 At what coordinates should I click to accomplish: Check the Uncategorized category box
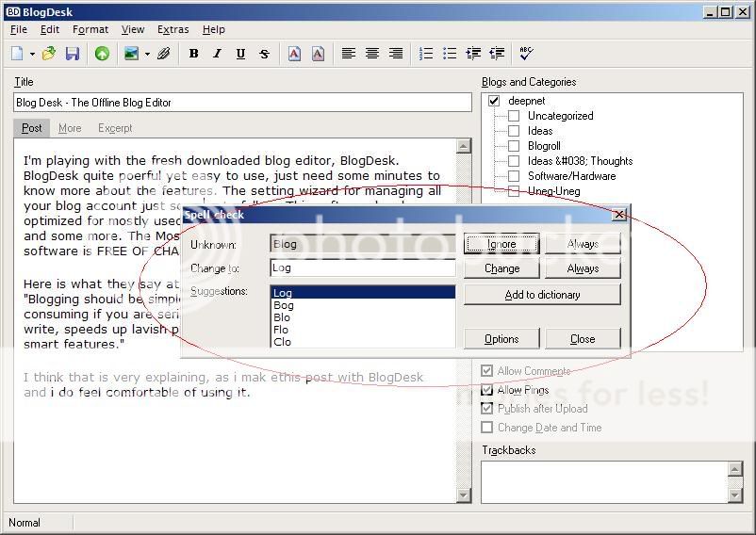tap(514, 116)
